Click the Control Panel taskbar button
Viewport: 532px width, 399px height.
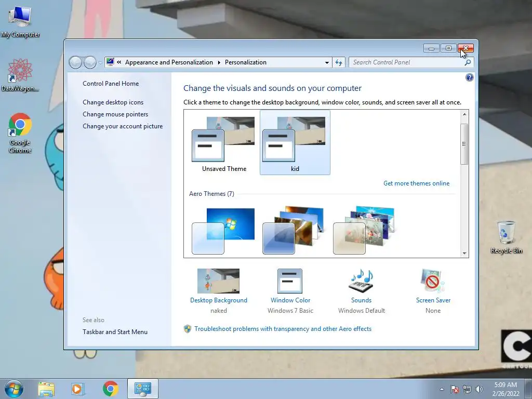tap(143, 389)
